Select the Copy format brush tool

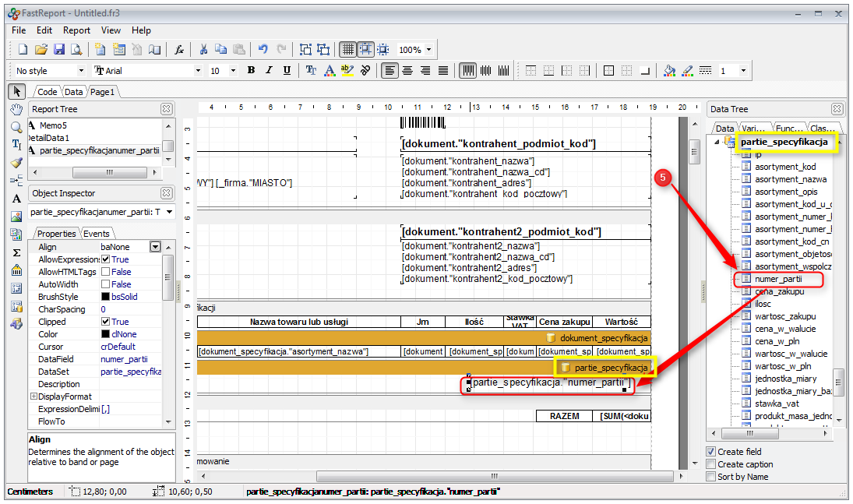pos(16,163)
